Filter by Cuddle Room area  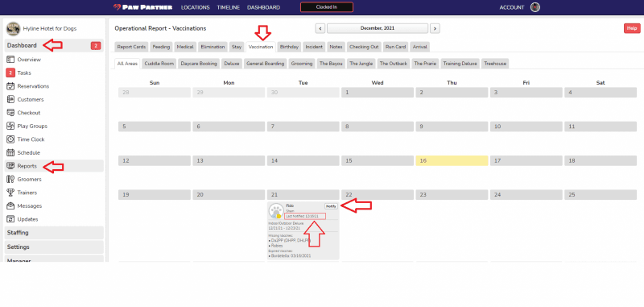click(x=159, y=64)
